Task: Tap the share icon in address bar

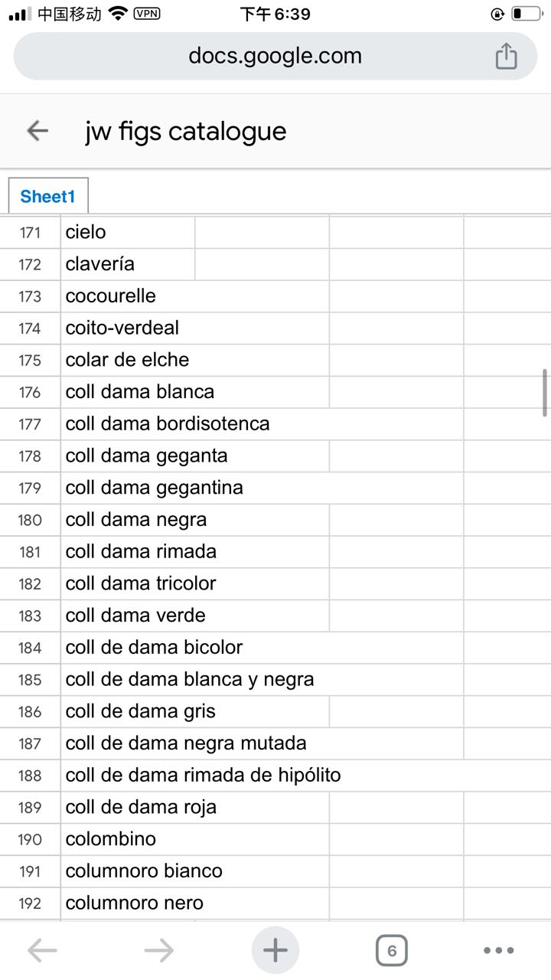Action: click(x=506, y=56)
